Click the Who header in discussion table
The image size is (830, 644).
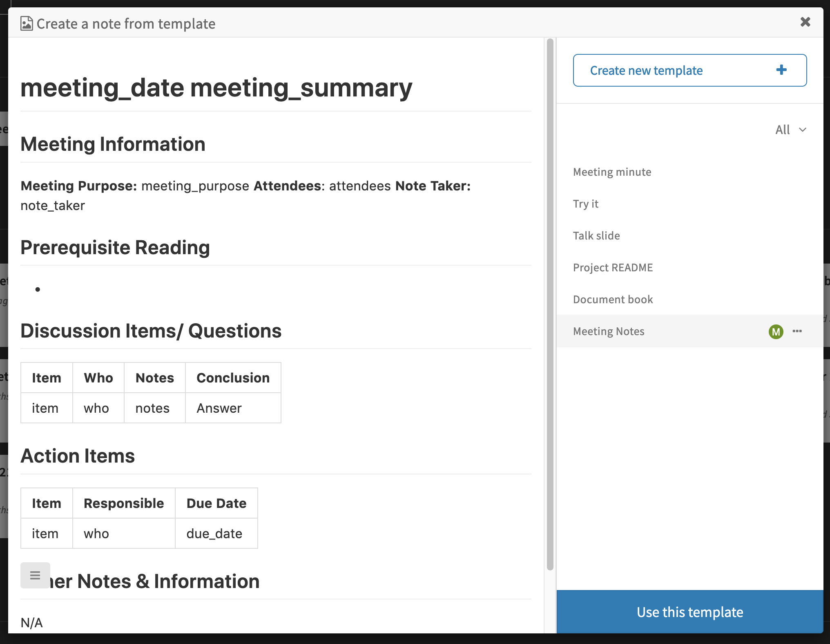coord(98,378)
